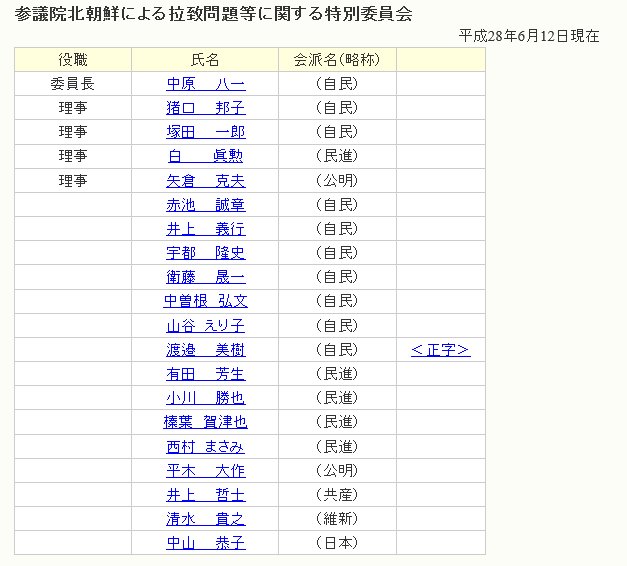Click the (共産) faction cell
This screenshot has height=566, width=627.
tap(337, 494)
